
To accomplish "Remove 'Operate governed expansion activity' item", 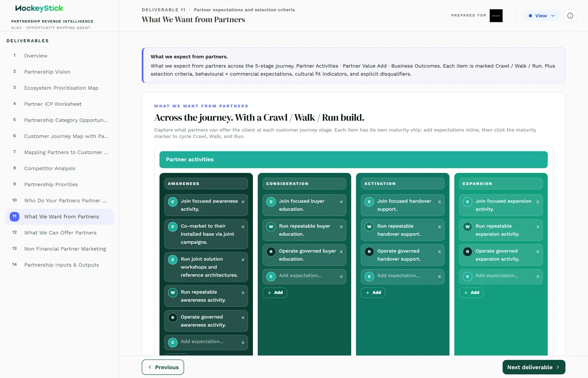I will tap(538, 252).
